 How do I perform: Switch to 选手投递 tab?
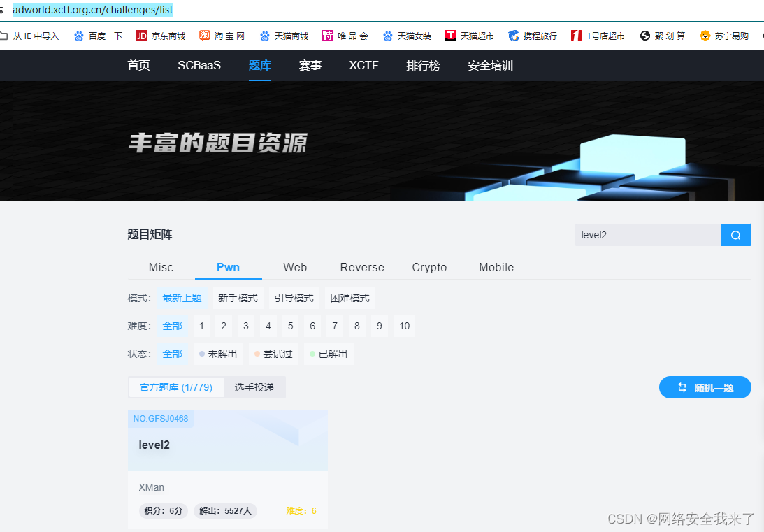254,387
